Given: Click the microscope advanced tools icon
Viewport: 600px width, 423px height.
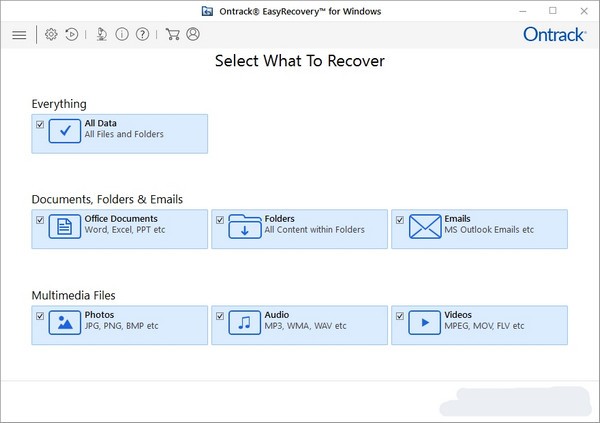Looking at the screenshot, I should point(101,34).
